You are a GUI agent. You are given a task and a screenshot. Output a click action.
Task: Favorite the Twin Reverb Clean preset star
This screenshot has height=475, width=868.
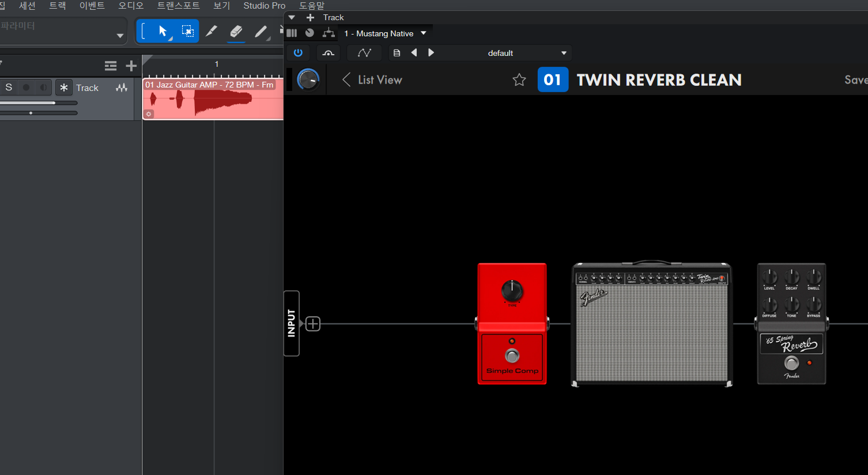click(519, 80)
